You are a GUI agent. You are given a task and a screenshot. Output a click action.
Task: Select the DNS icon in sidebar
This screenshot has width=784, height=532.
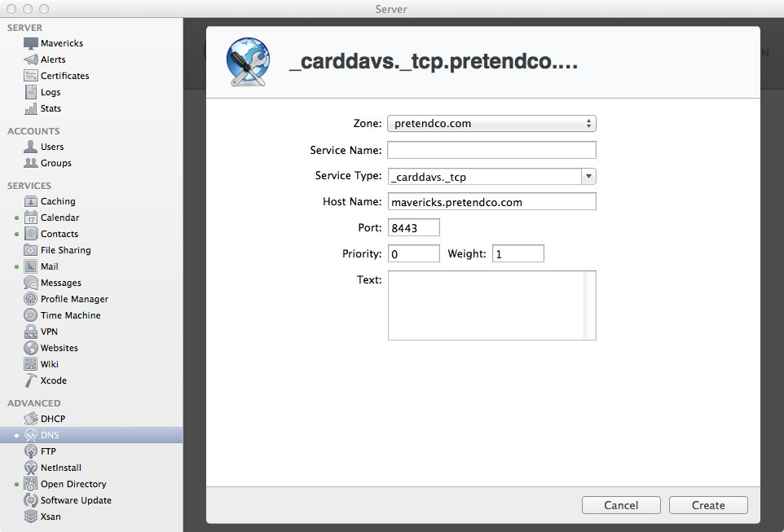[x=30, y=435]
